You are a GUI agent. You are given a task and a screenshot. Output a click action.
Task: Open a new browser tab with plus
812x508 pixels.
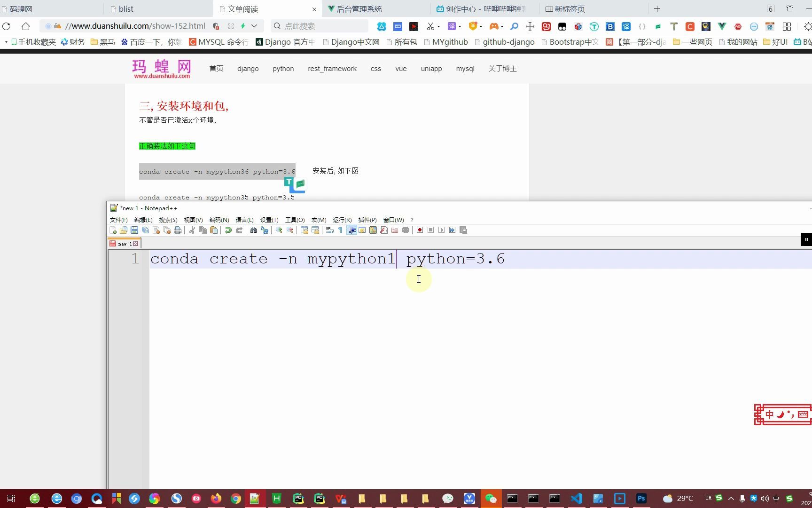pos(657,9)
